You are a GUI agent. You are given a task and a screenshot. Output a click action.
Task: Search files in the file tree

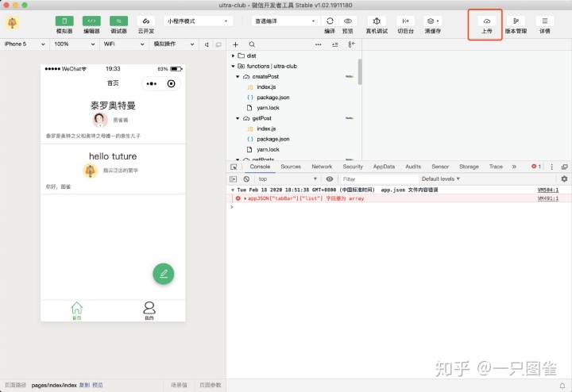point(252,44)
